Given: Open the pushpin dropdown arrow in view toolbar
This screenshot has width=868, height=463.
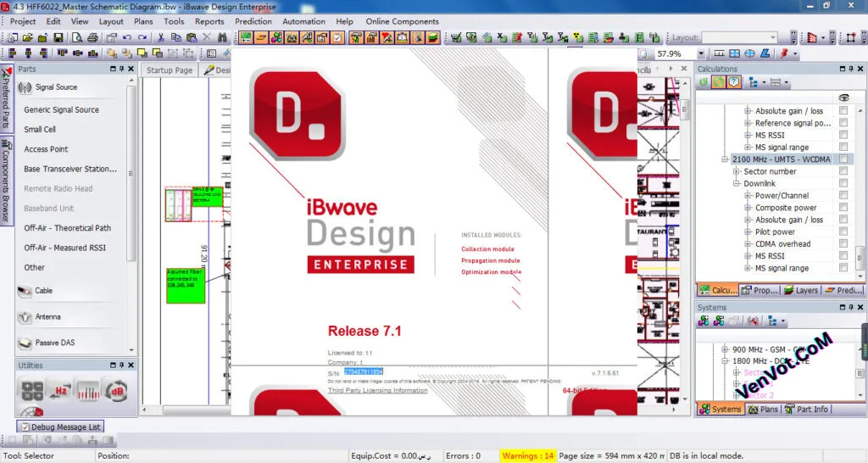Looking at the screenshot, I should [x=795, y=53].
